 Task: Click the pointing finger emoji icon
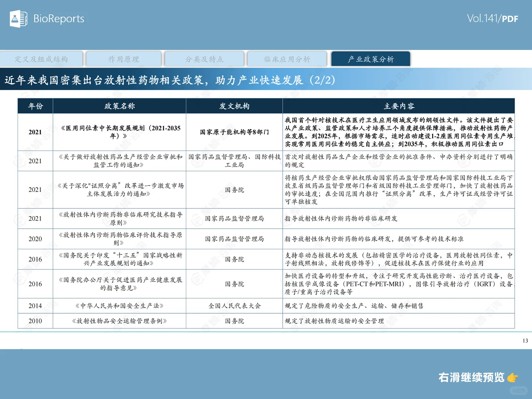pos(512,378)
